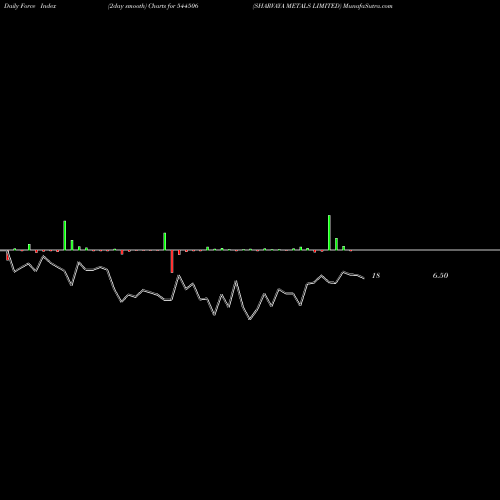Click the tall green bar near the chart's left side
This screenshot has width=500, height=500.
[x=65, y=235]
